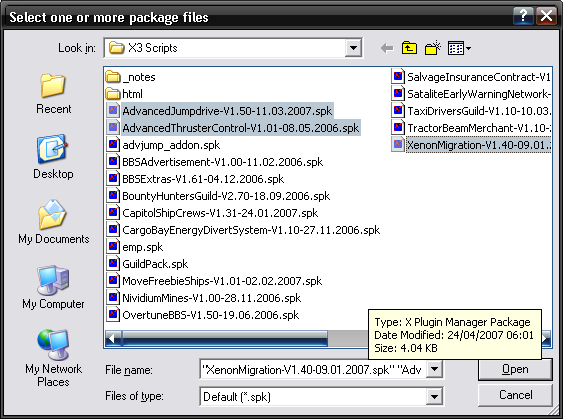Image resolution: width=563 pixels, height=419 pixels.
Task: Click the TractorBeamMerchant file icon
Action: coord(397,127)
